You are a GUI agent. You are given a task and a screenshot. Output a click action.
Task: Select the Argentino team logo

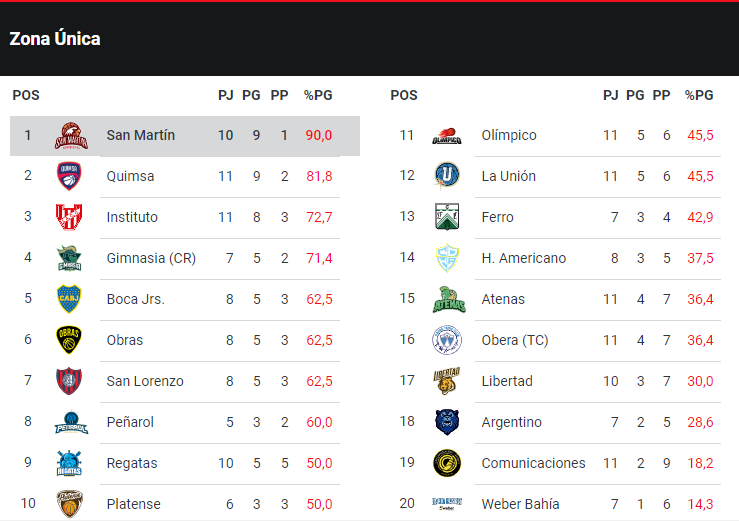pos(446,422)
